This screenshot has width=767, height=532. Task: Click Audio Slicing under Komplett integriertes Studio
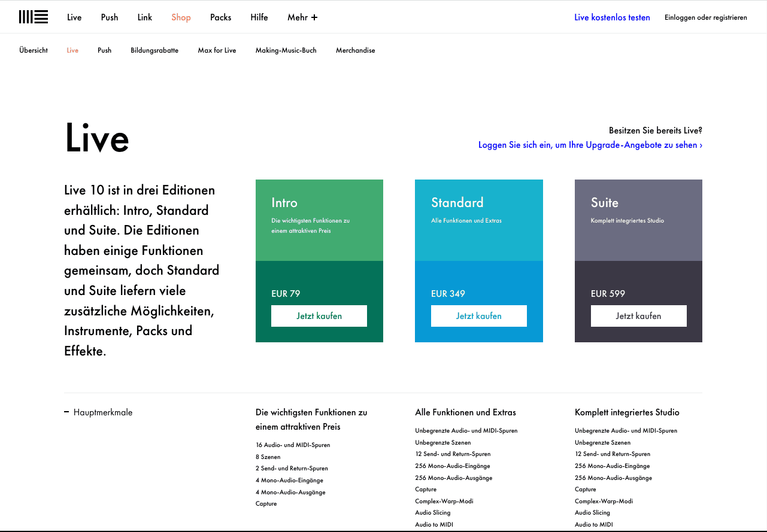point(593,512)
